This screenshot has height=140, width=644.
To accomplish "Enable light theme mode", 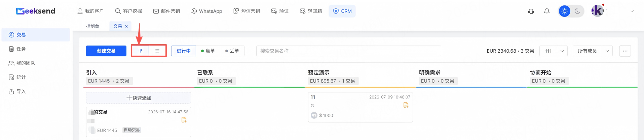I will pos(565,11).
